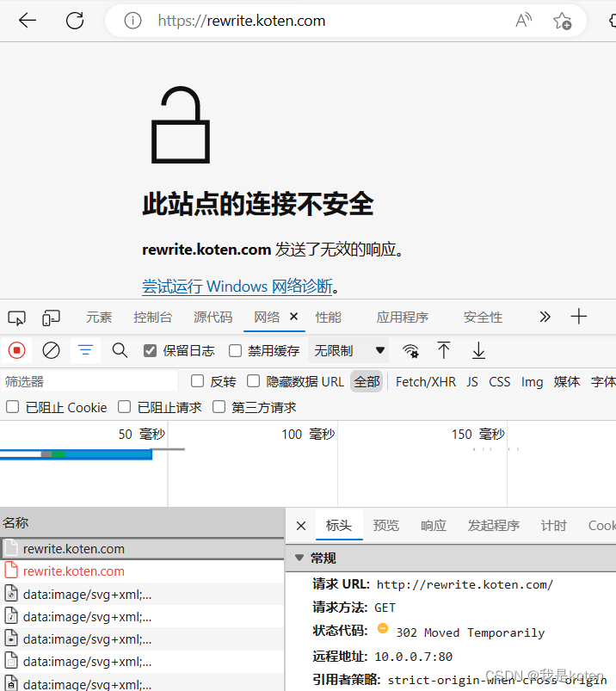Activate the read aloud icon
616x691 pixels.
[523, 21]
